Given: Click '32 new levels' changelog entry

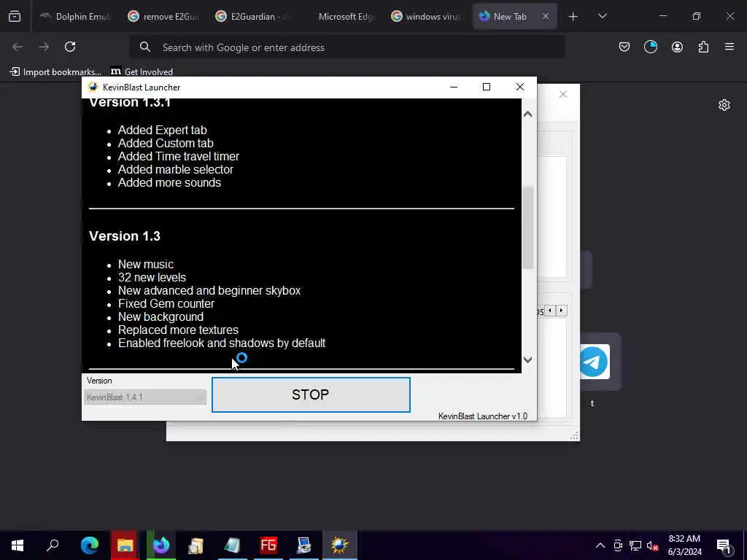Looking at the screenshot, I should 152,277.
